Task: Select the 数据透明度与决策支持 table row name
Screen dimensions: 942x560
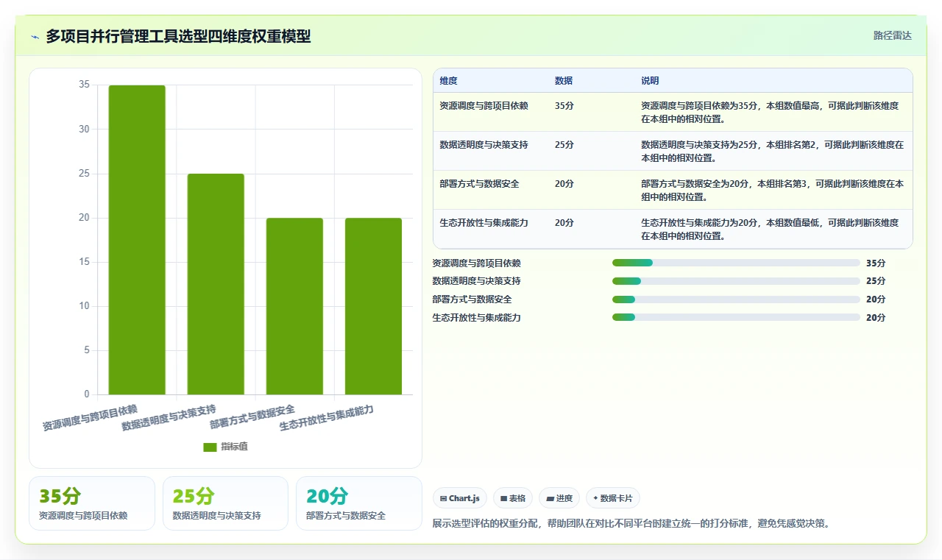Action: click(x=484, y=145)
